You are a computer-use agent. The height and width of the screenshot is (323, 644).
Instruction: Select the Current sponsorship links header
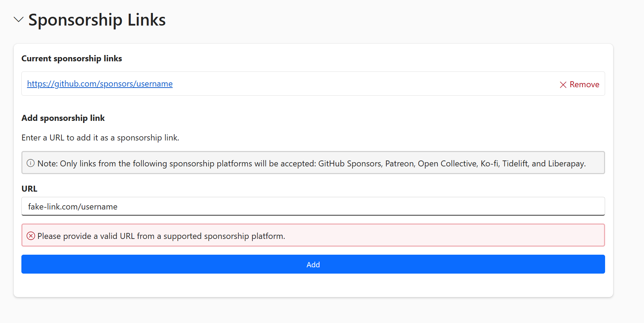point(72,59)
